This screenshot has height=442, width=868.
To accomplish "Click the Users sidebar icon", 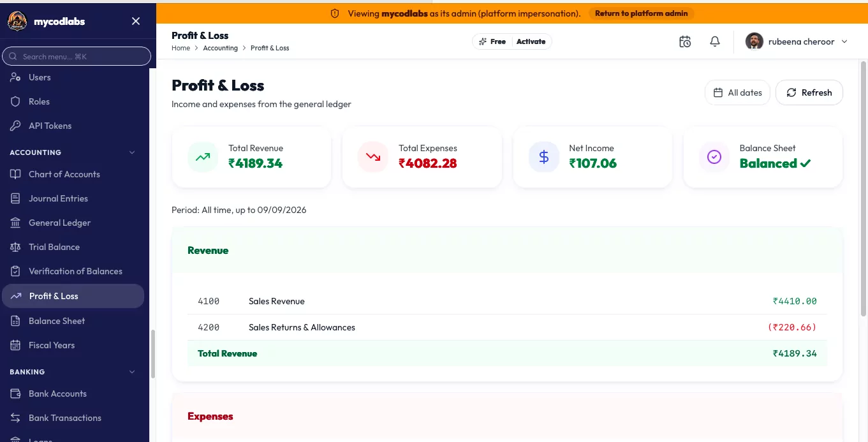I will pos(16,77).
